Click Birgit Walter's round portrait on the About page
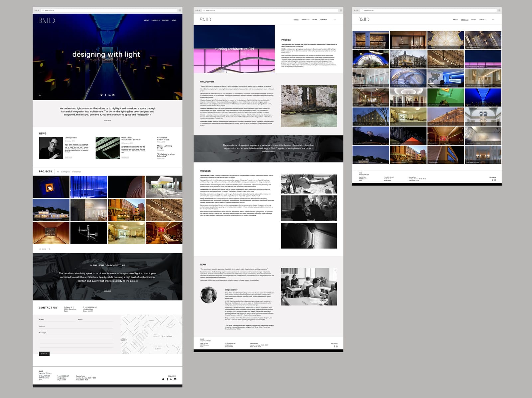This screenshot has height=398, width=532. (x=209, y=295)
